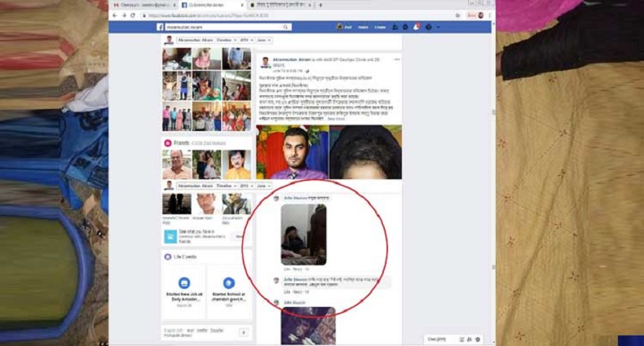Open the June month dropdown
Viewport: 644px width, 346px height.
pyautogui.click(x=263, y=39)
